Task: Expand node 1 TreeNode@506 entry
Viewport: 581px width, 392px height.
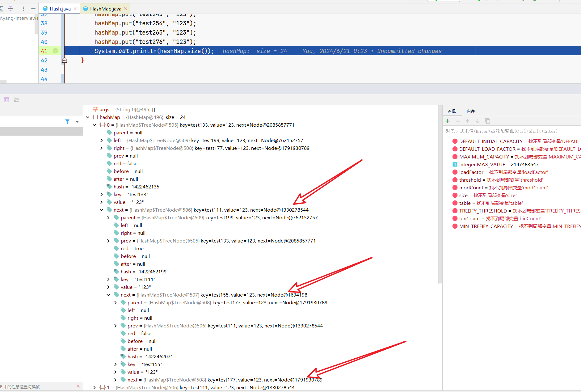Action: click(95, 388)
